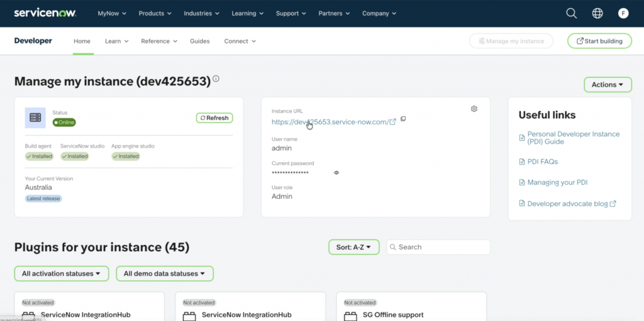Click the Australia version text
Image resolution: width=644 pixels, height=321 pixels.
(38, 187)
